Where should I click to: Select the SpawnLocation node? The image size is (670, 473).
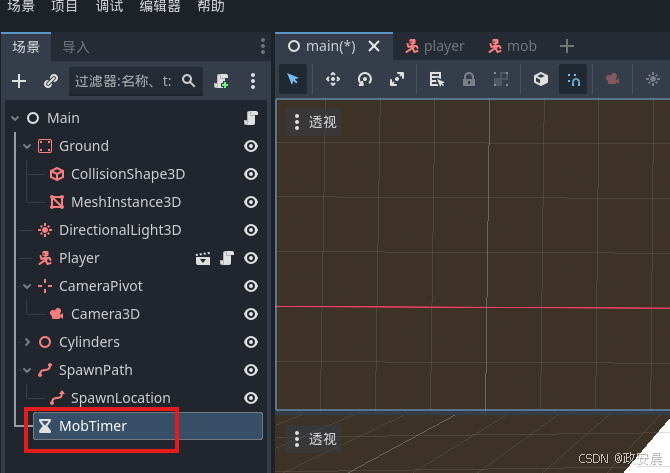point(120,398)
